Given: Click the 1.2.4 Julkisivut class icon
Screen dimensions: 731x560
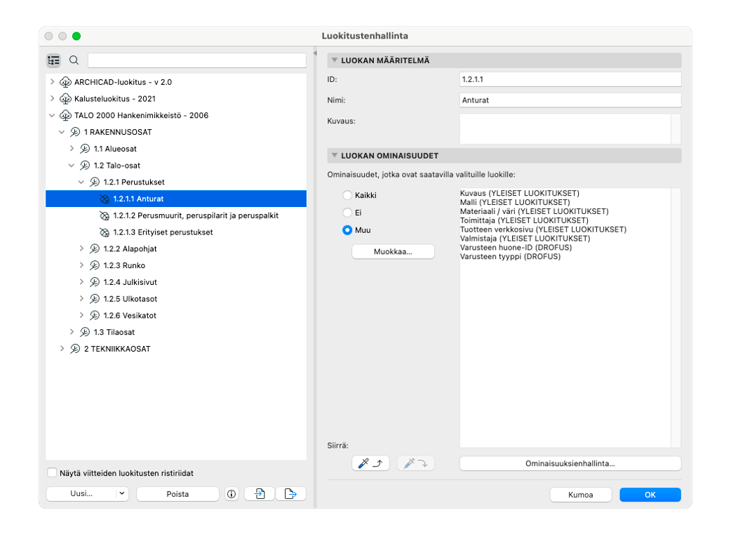Looking at the screenshot, I should pos(95,282).
